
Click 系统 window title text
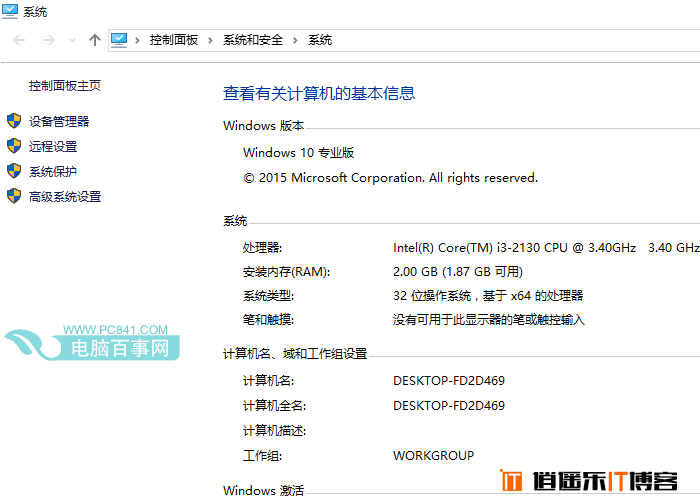pyautogui.click(x=35, y=12)
